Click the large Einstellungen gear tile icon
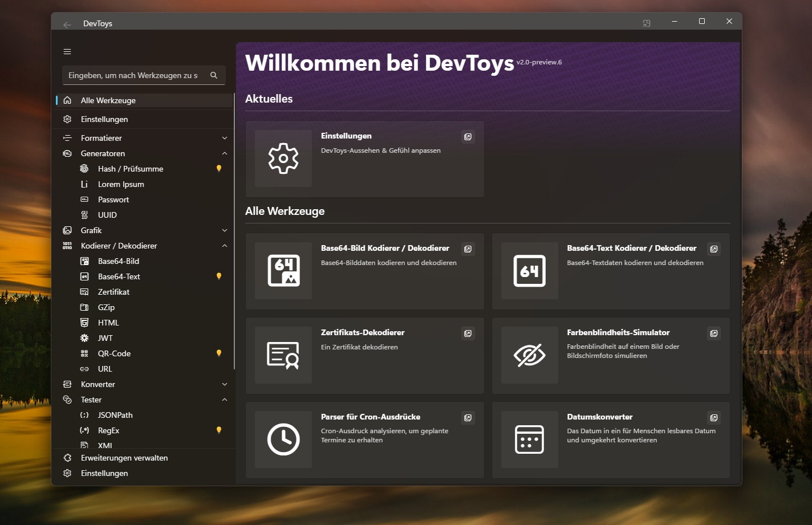812x525 pixels. tap(283, 158)
